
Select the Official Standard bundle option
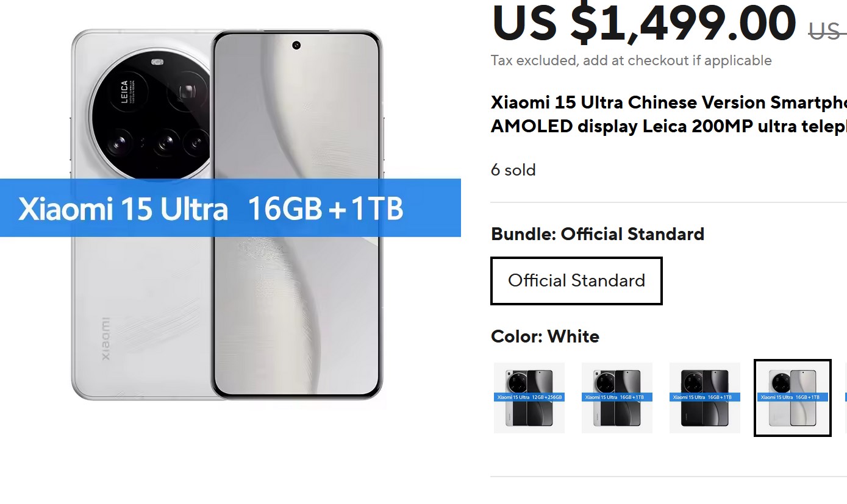(x=576, y=280)
